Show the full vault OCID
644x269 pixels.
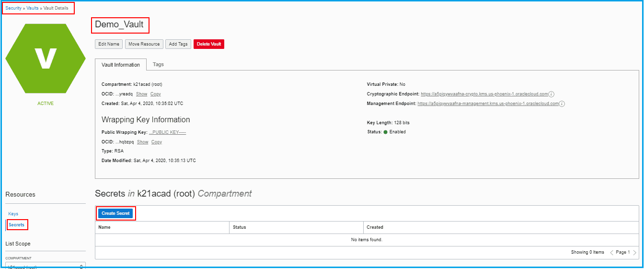(142, 94)
